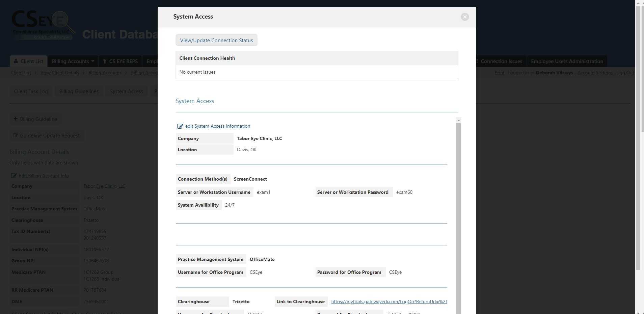Close the System Access dialog
The height and width of the screenshot is (314, 644).
pyautogui.click(x=464, y=17)
